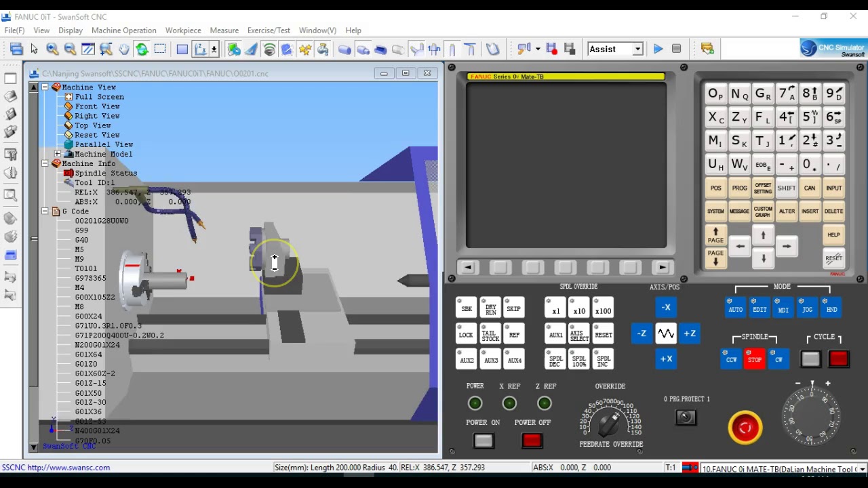Viewport: 868px width, 488px height.
Task: Toggle the SBK single block button
Action: pos(467,308)
